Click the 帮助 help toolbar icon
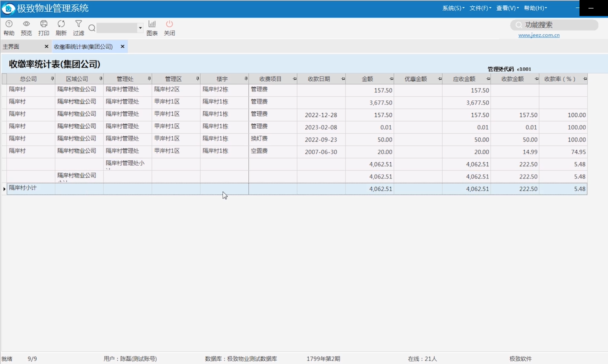The width and height of the screenshot is (608, 364). point(8,28)
